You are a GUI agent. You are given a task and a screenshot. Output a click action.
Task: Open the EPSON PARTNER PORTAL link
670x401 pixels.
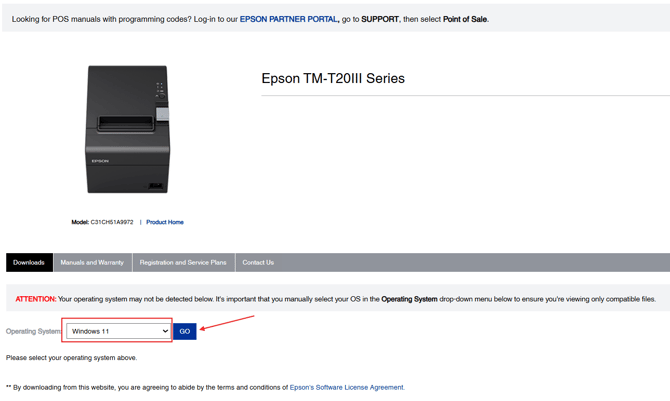288,19
